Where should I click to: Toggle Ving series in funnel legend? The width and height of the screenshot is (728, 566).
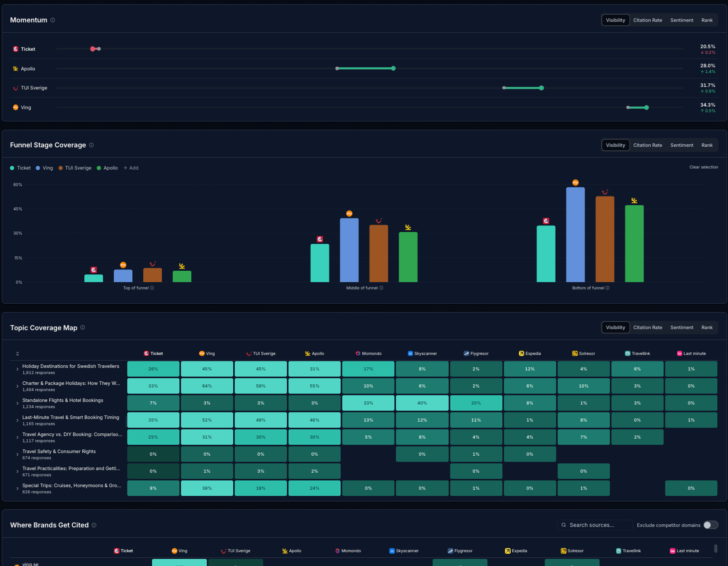click(x=44, y=168)
